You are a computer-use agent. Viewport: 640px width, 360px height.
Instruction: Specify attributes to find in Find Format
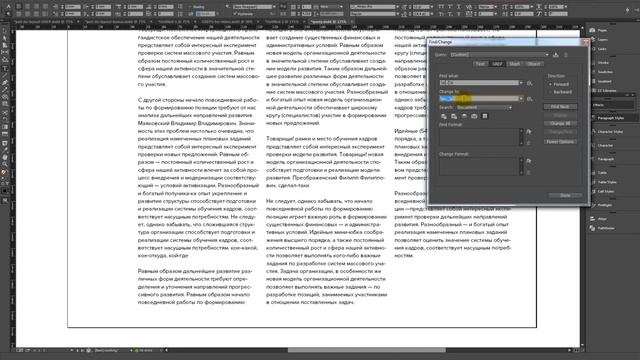[x=529, y=132]
